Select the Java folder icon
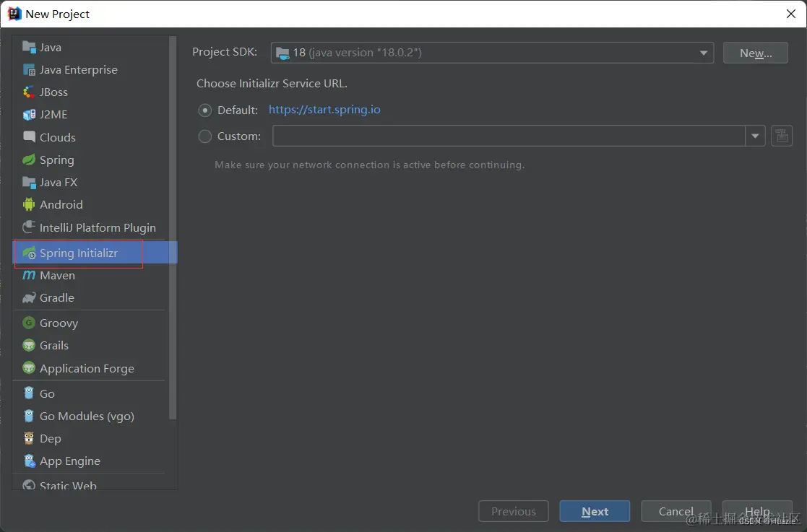The height and width of the screenshot is (532, 807). point(29,48)
